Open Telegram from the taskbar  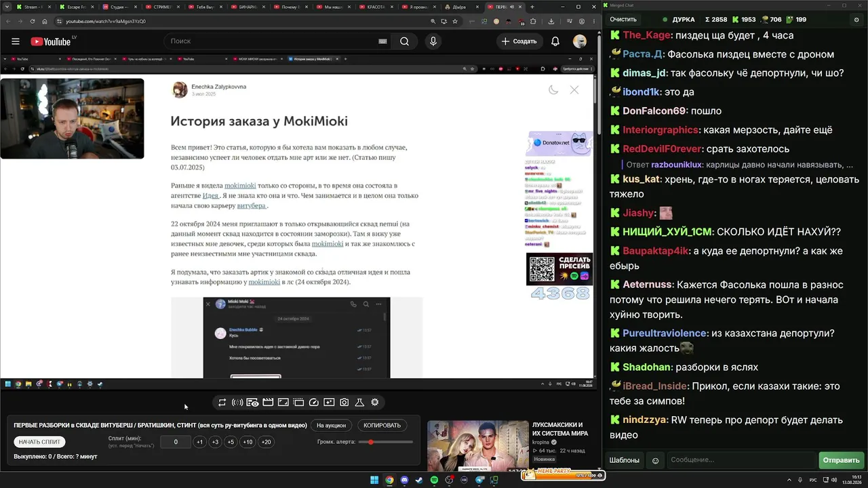(480, 480)
